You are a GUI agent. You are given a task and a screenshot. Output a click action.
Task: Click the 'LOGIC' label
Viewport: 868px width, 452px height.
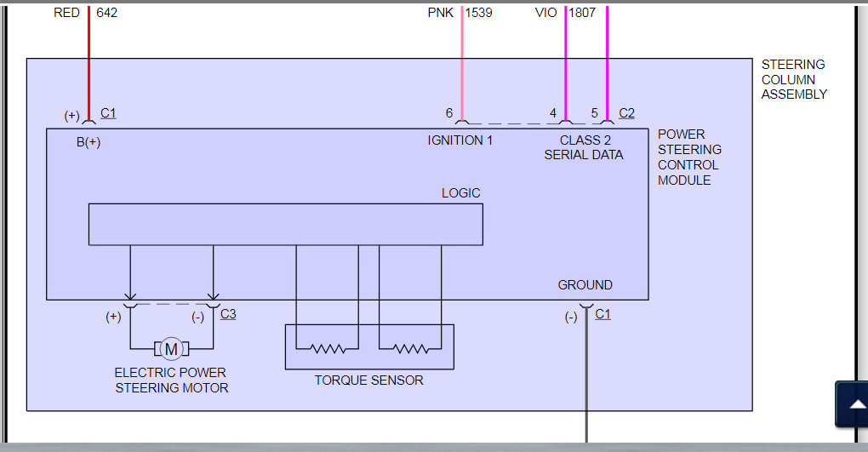coord(460,192)
